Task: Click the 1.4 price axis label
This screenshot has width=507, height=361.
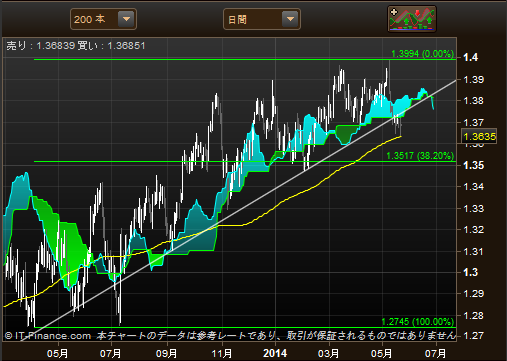Action: [x=471, y=57]
